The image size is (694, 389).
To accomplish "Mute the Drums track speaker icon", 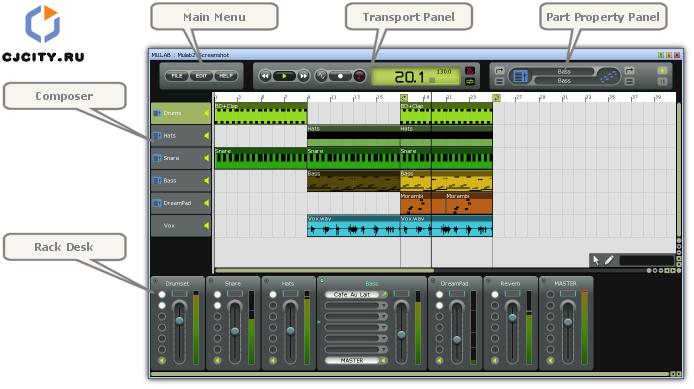I will pos(206,113).
